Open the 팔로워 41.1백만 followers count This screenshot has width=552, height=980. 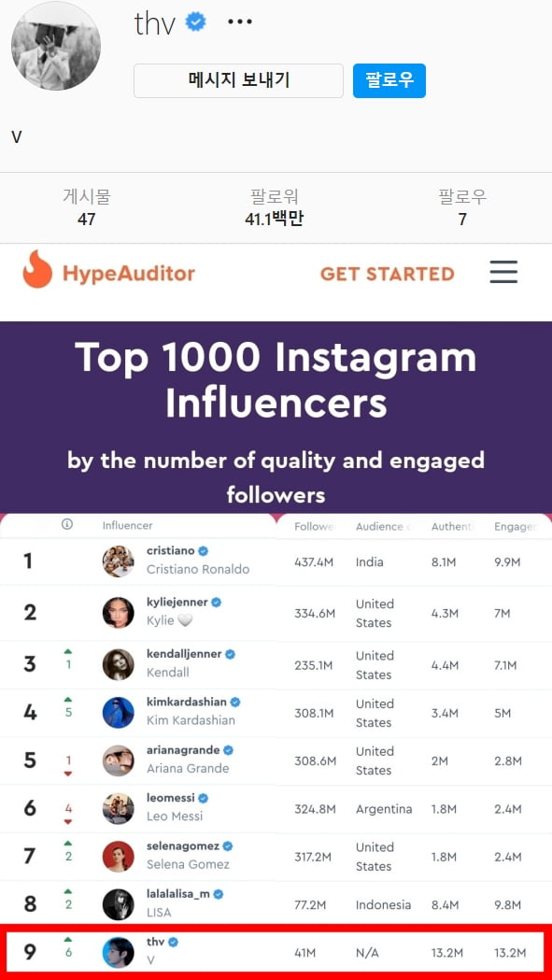tap(275, 208)
